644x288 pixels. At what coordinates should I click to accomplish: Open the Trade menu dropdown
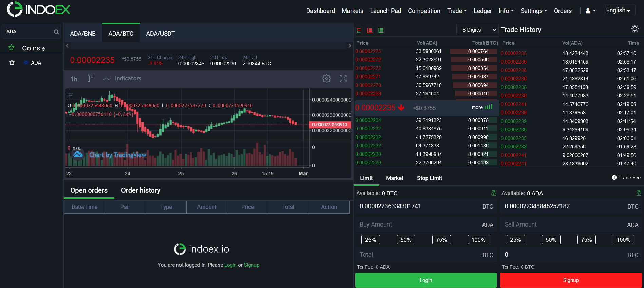457,11
